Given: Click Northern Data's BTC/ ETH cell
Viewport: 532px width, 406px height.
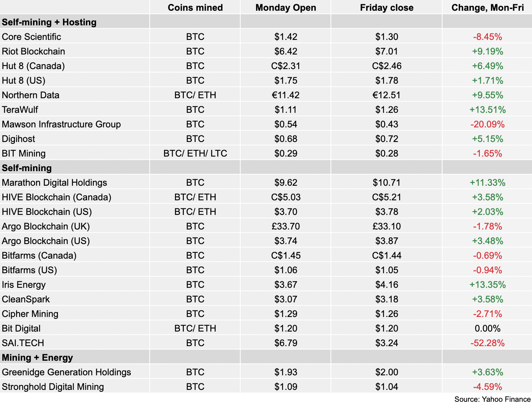Looking at the screenshot, I should pos(195,95).
